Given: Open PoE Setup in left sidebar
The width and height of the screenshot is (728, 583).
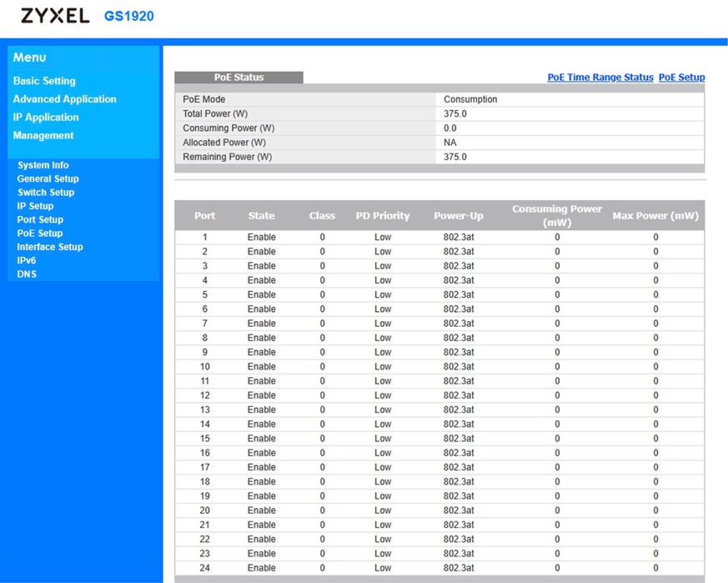Looking at the screenshot, I should pyautogui.click(x=39, y=233).
